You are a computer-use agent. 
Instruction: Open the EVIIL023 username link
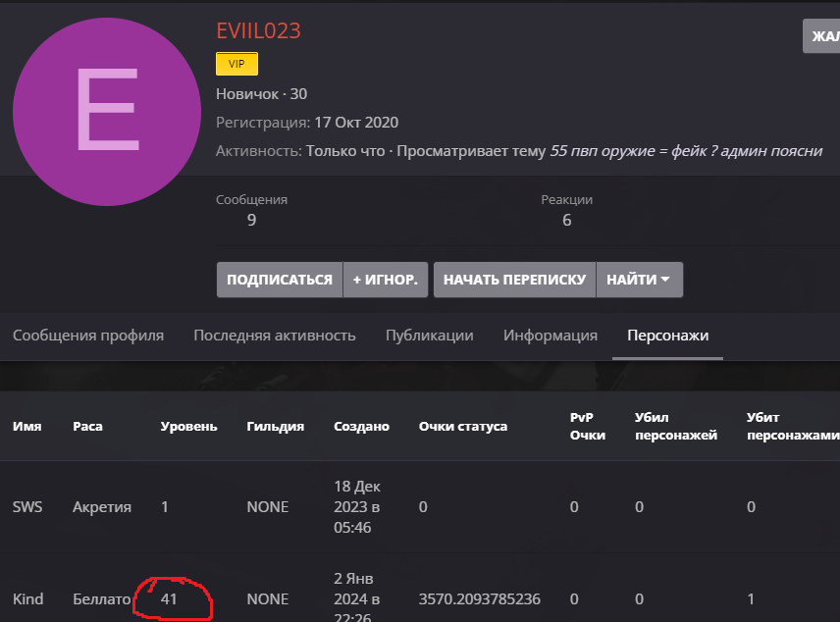(x=258, y=30)
